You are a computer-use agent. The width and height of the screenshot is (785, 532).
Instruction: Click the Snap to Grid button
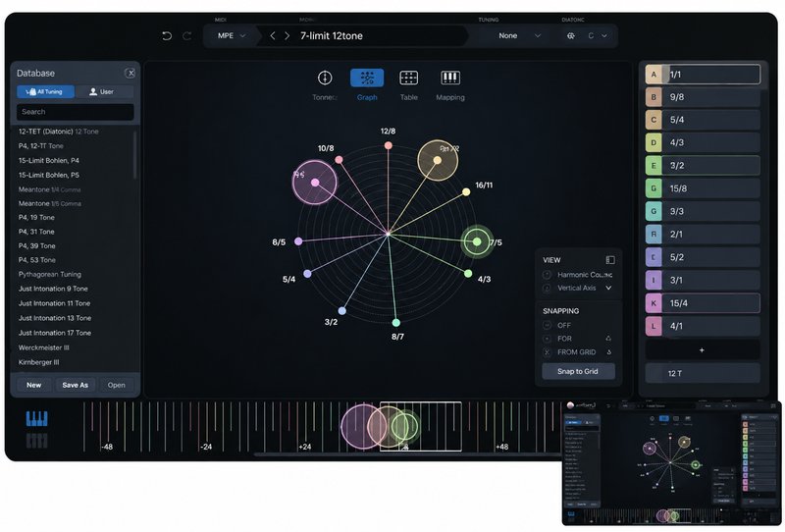[x=578, y=371]
